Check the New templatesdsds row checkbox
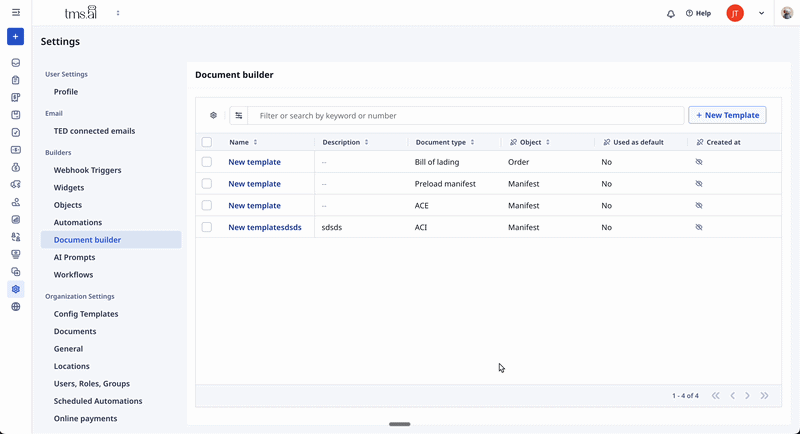This screenshot has width=800, height=434. 207,227
